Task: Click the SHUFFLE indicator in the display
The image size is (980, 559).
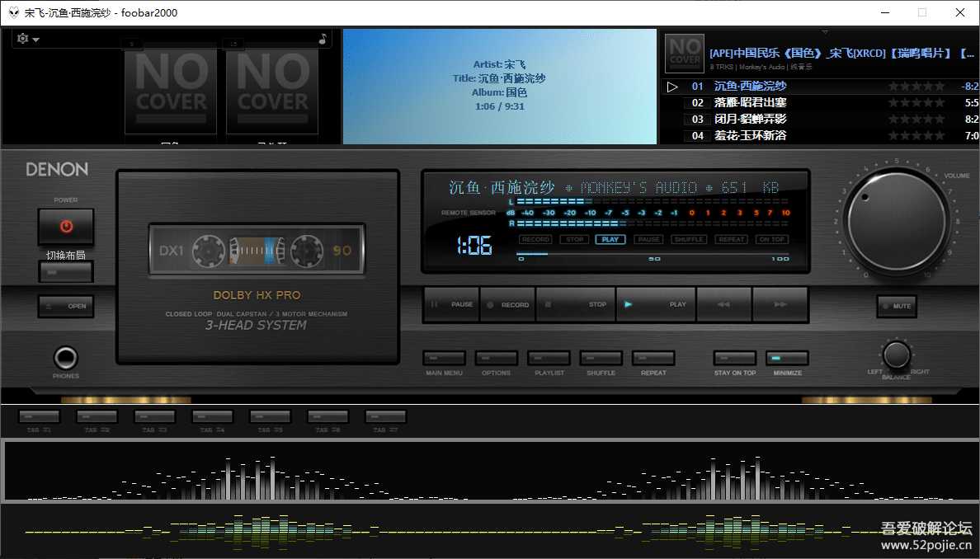Action: pos(689,239)
